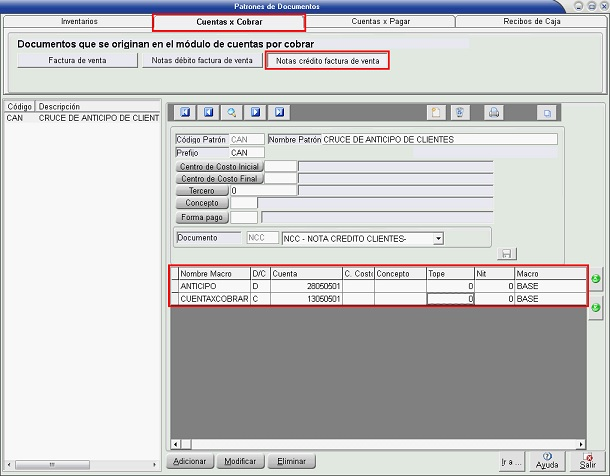
Task: Open the Cuentas x Pagar tab
Action: [379, 21]
